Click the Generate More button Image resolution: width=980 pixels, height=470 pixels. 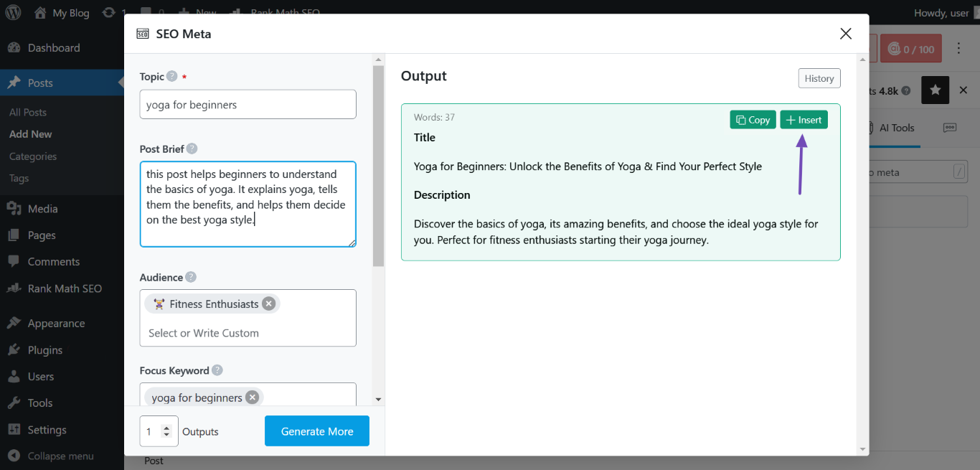[317, 431]
